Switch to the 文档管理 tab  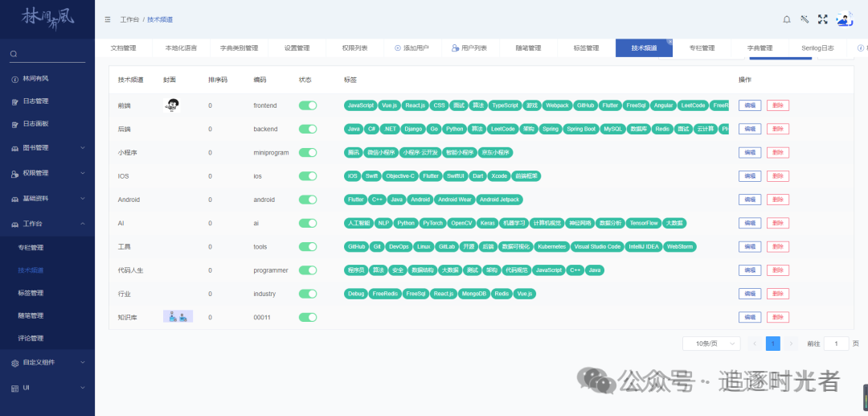point(124,48)
